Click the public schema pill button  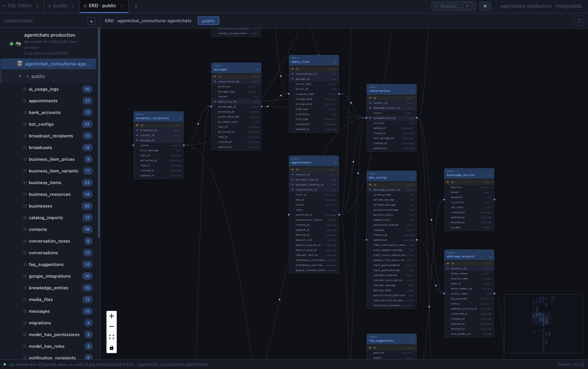pos(208,21)
